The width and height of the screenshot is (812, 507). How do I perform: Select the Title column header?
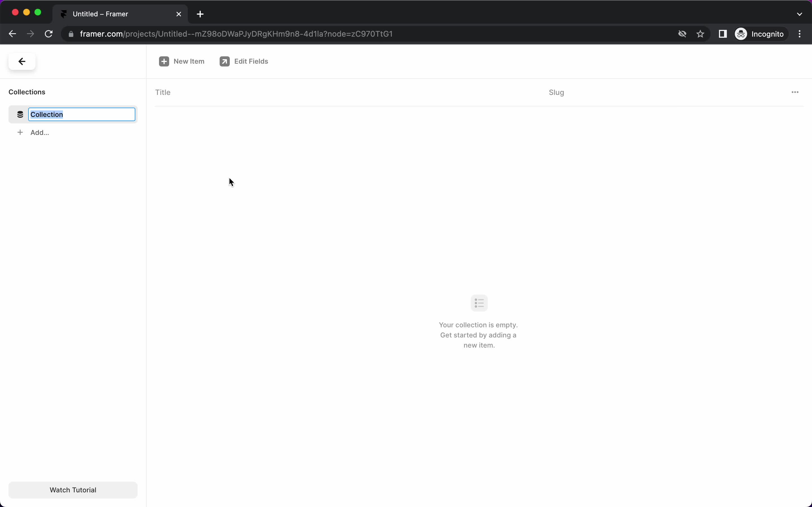162,92
